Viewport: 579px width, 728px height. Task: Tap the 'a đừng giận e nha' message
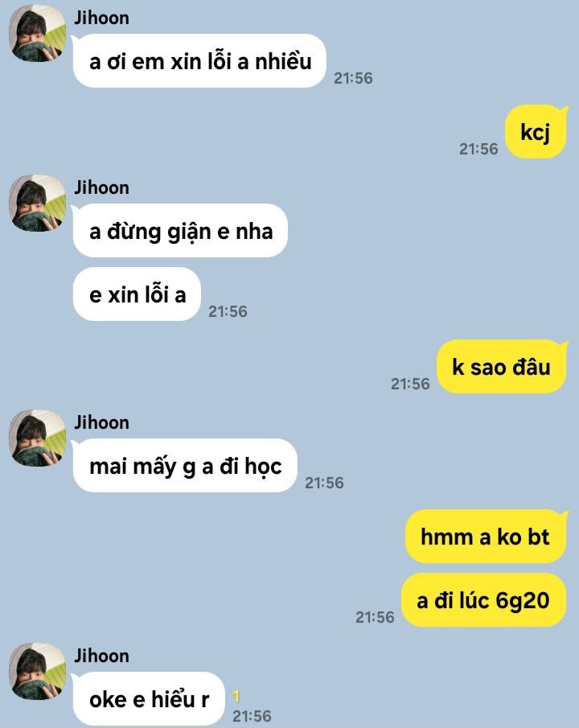click(x=180, y=230)
